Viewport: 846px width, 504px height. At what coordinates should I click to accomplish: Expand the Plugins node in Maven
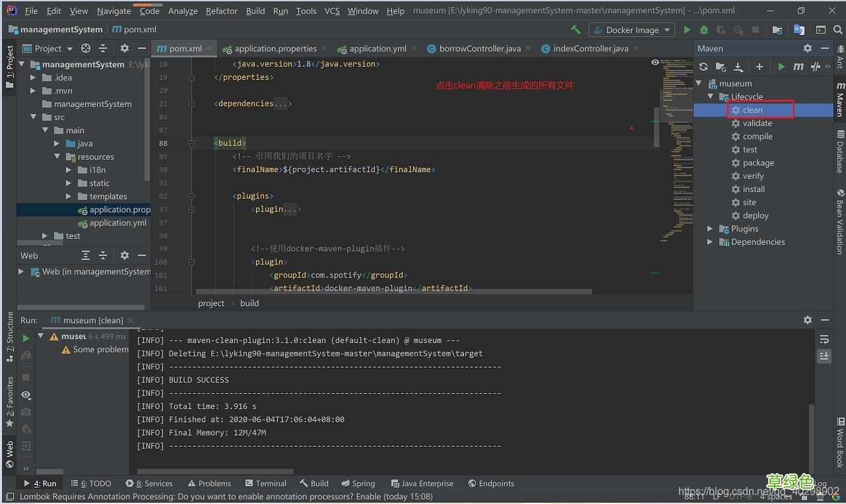point(711,228)
